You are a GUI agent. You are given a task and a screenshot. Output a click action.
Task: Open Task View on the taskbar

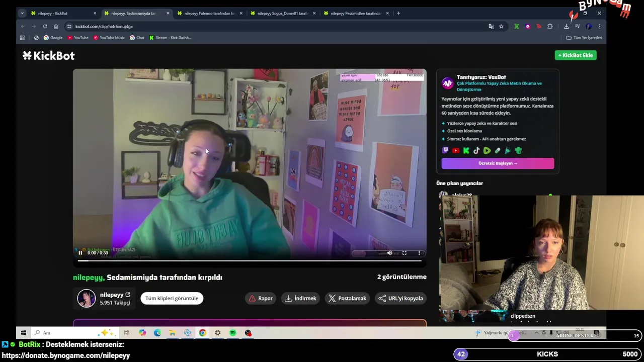coord(127,333)
